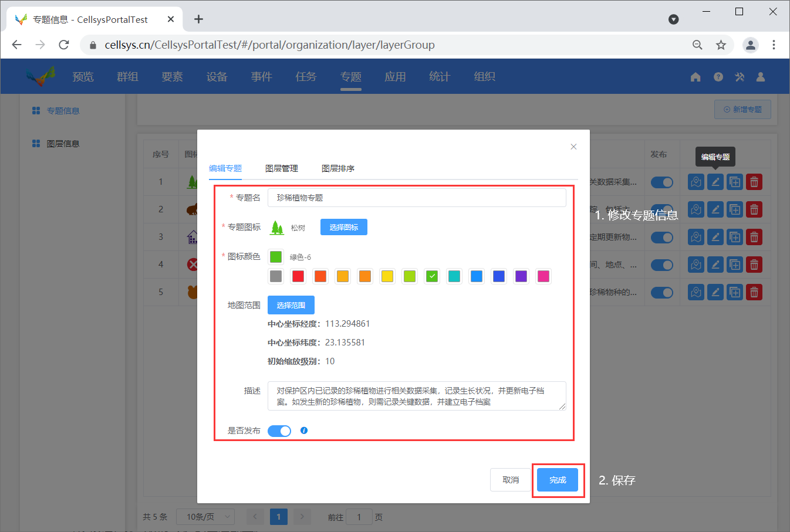The image size is (790, 532).
Task: Toggle publish switch for row 5
Action: (661, 292)
